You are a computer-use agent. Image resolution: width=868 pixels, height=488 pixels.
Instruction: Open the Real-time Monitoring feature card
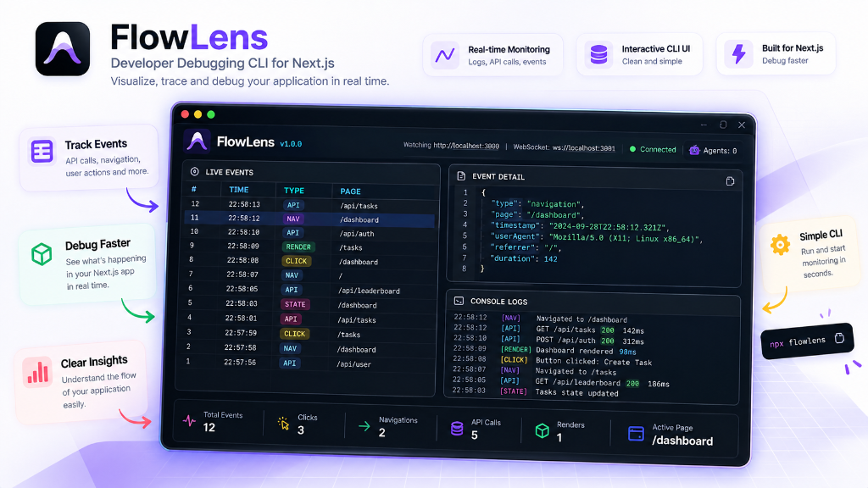(492, 55)
